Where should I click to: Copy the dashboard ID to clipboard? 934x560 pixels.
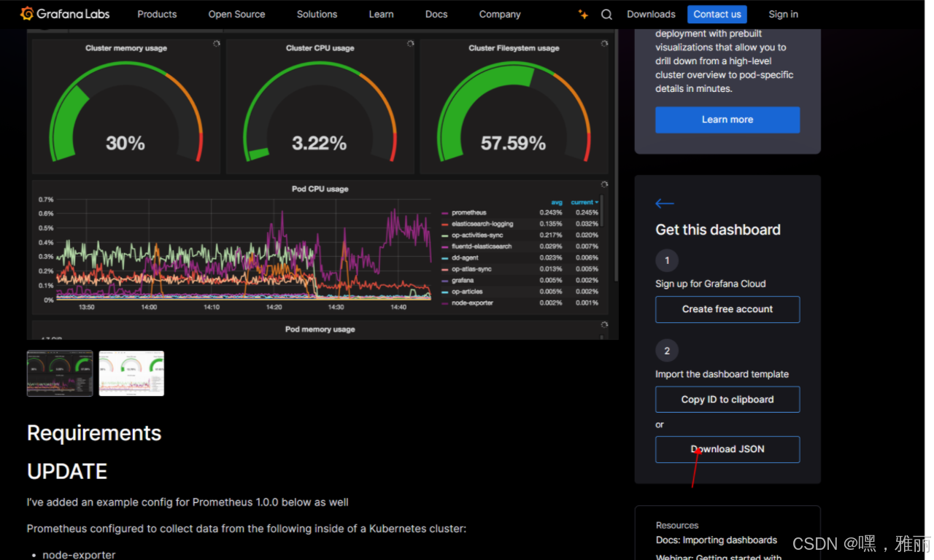point(727,400)
